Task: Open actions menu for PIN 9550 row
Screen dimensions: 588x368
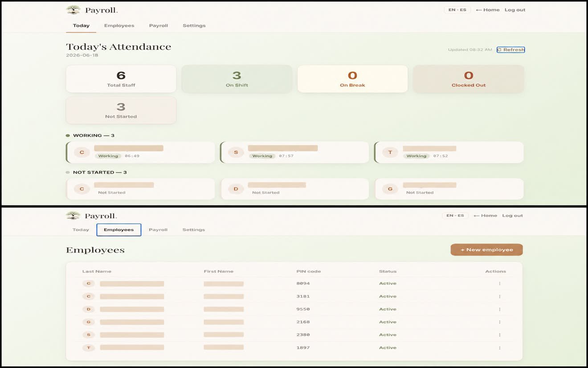Action: click(499, 309)
